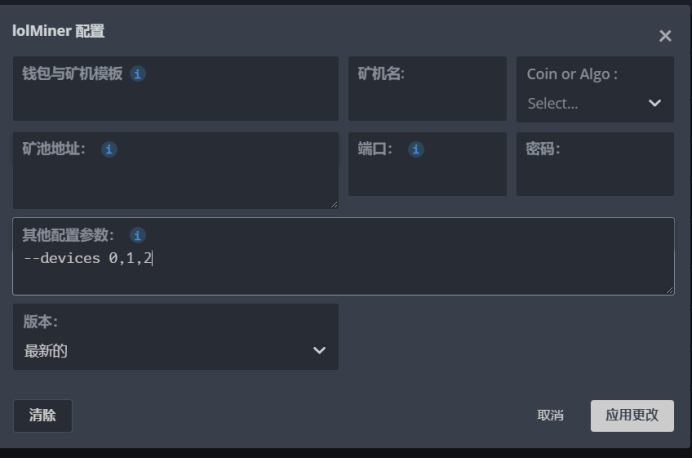This screenshot has height=458, width=692.
Task: Click the lolMiner 配置 dialog title
Action: tap(58, 31)
